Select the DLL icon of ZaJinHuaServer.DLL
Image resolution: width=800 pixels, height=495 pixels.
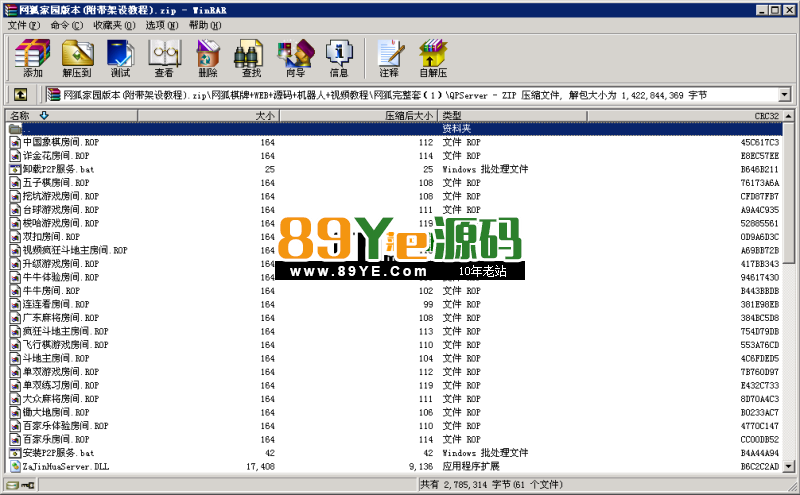point(15,466)
